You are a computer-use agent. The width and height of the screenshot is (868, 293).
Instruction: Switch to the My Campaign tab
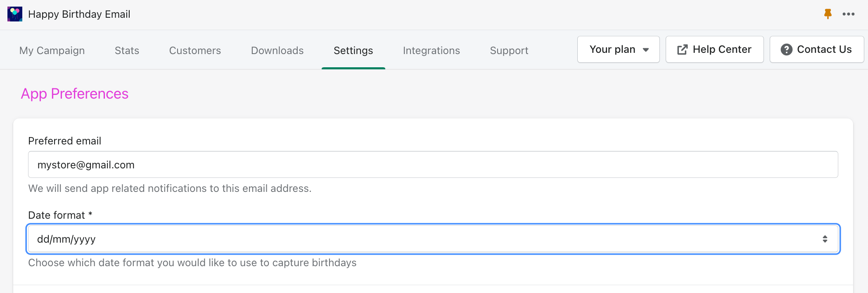click(52, 50)
